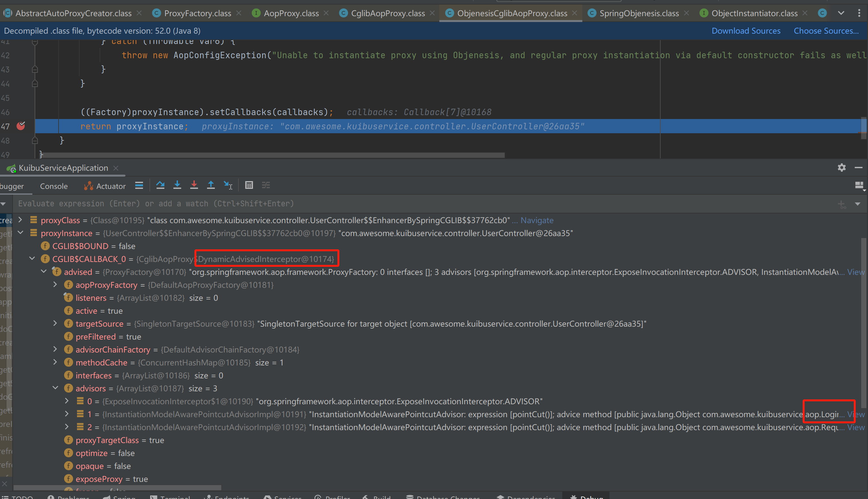Click the Show Execution Point icon
Viewport: 868px width, 499px height.
pos(139,185)
